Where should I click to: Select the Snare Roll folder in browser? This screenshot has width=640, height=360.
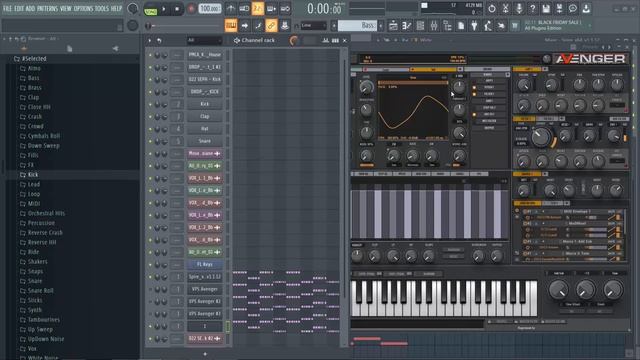pos(40,291)
